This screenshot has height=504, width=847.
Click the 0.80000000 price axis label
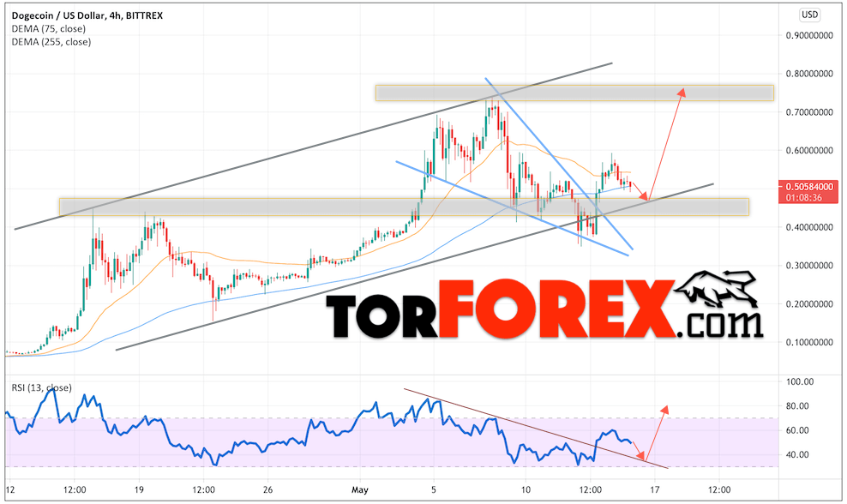[808, 74]
